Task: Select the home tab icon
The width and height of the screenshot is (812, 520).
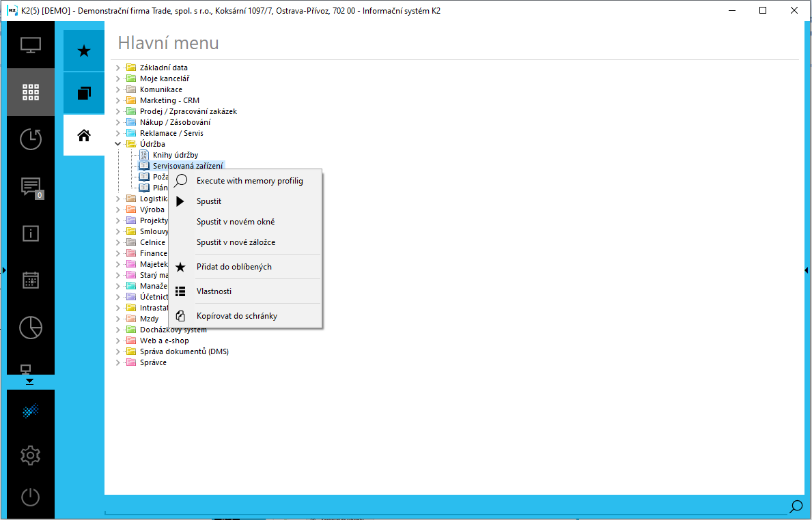Action: click(x=84, y=136)
